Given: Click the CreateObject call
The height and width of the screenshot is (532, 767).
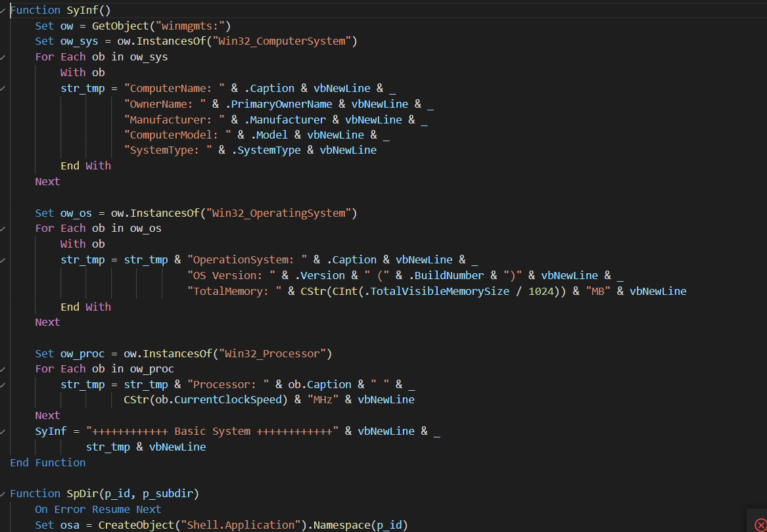Looking at the screenshot, I should click(x=136, y=525).
